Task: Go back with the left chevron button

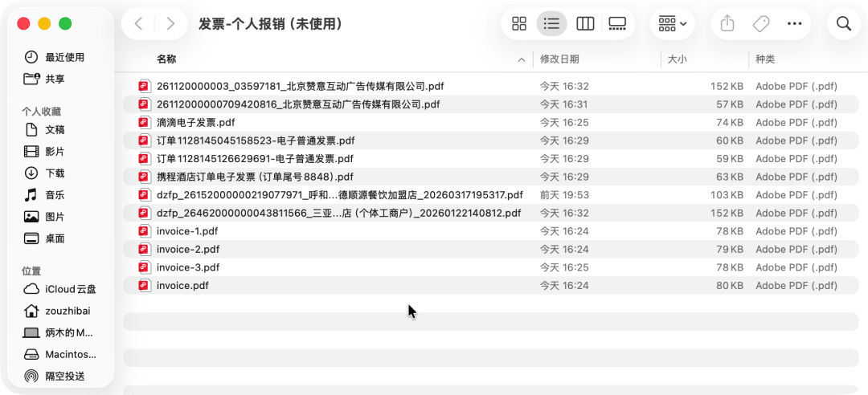Action: (138, 23)
